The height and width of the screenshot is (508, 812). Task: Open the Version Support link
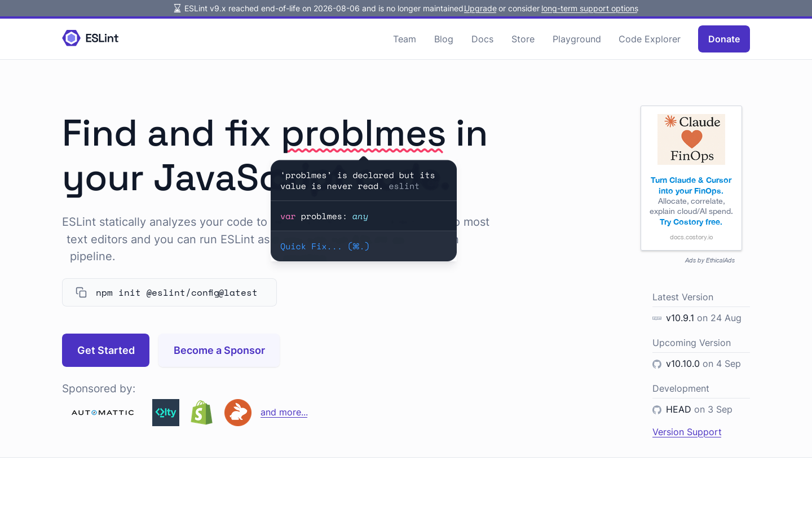pos(687,432)
